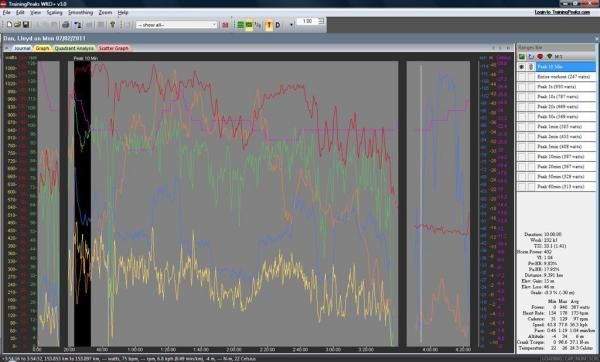Screen dimensions: 600x362
Task: Click the Login to TrainingPeaks.com link
Action: pos(562,12)
